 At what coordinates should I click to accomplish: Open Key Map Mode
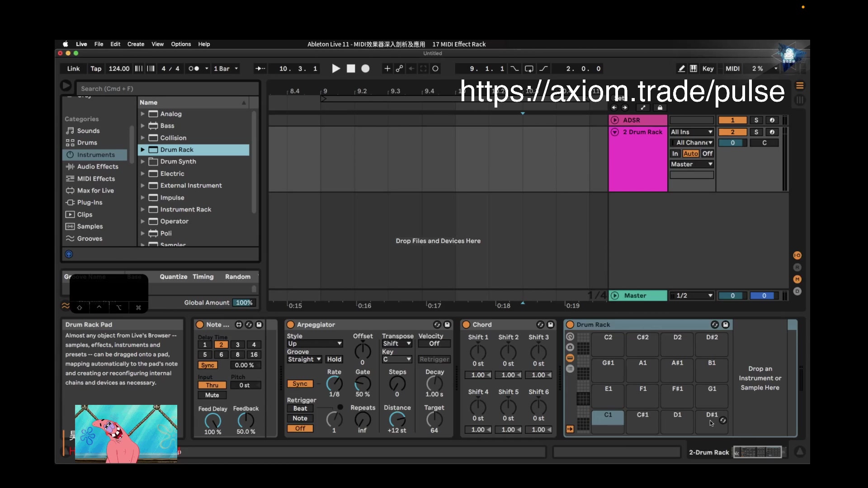coord(708,69)
